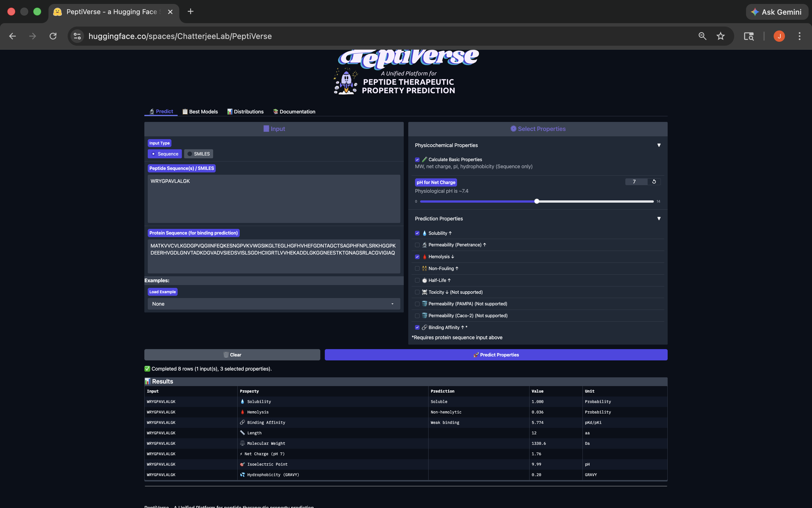This screenshot has height=508, width=812.
Task: Check Permeability (PAMPA) box
Action: pos(417,304)
